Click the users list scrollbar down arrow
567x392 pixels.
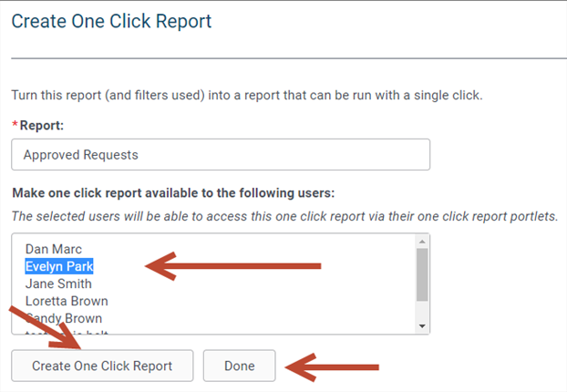click(x=422, y=326)
